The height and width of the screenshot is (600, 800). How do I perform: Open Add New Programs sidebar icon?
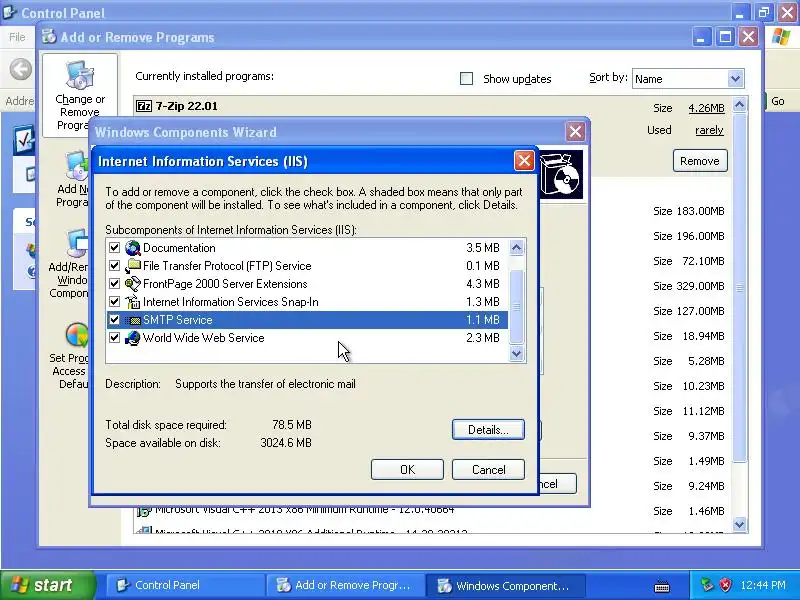[78, 165]
